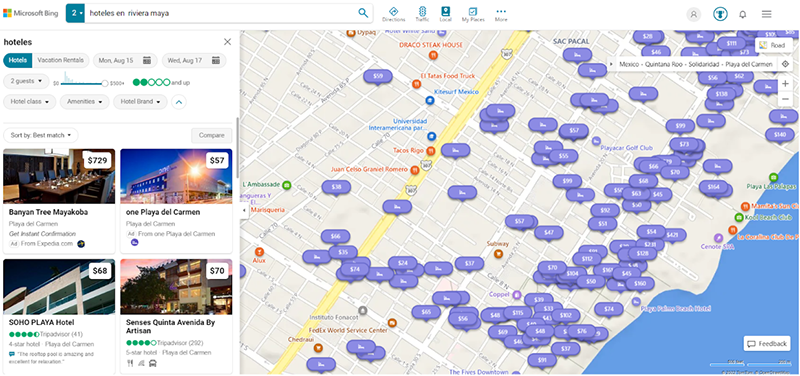Click the $38 hotel map marker
The width and height of the screenshot is (800, 376).
[336, 187]
